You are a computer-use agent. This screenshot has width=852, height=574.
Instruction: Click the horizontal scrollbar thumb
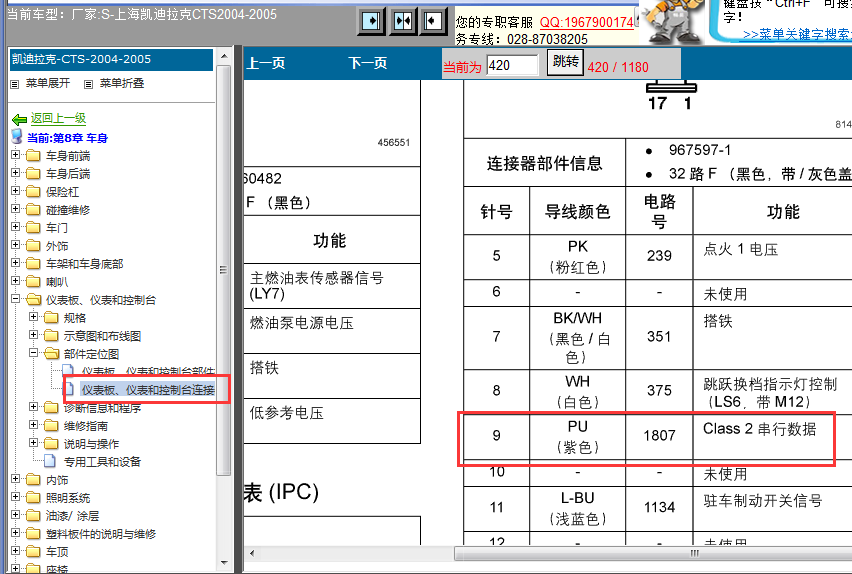coord(655,553)
